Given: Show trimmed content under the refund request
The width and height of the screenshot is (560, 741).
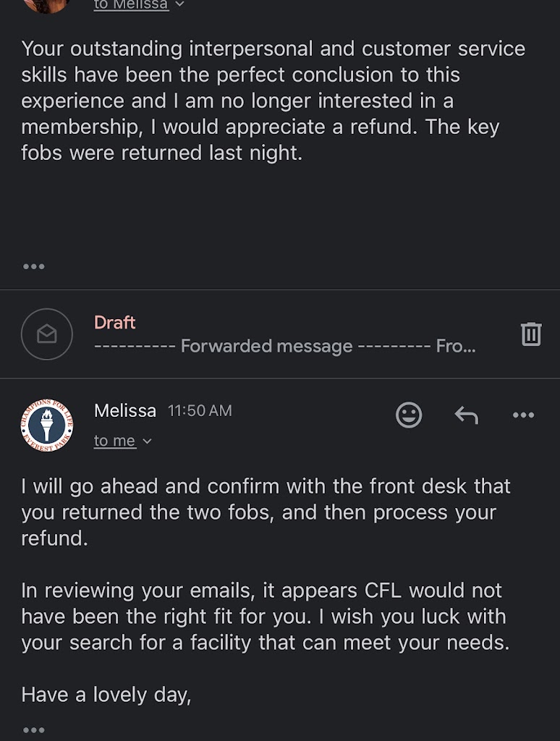Looking at the screenshot, I should click(33, 266).
